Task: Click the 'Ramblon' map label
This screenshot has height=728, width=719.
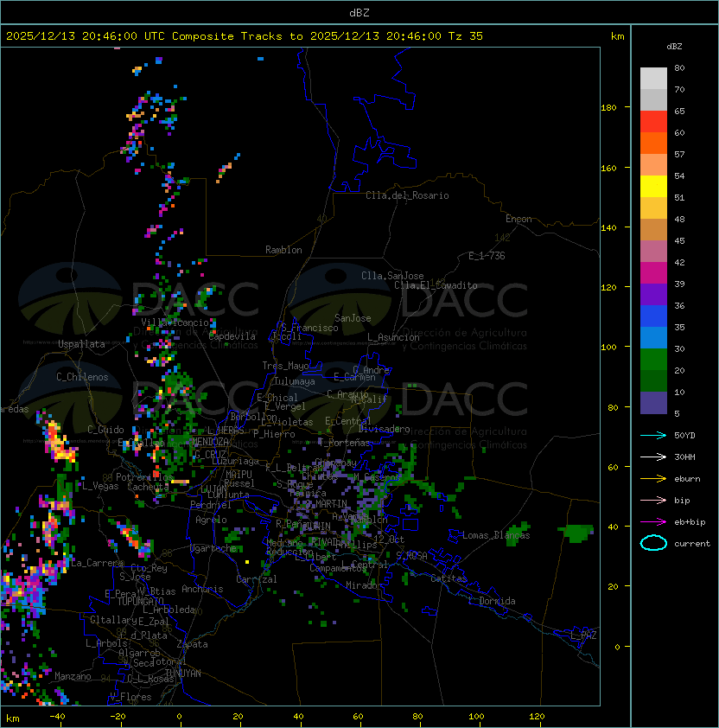Action: point(283,250)
